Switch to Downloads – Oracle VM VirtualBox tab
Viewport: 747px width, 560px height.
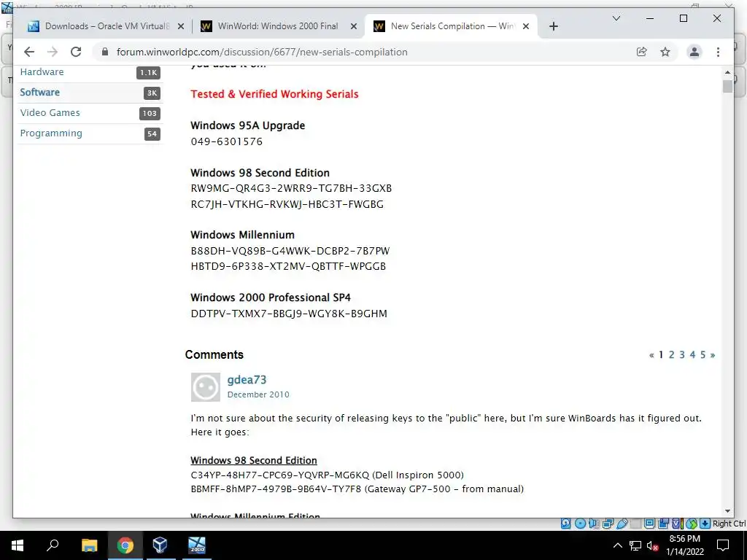pos(105,26)
